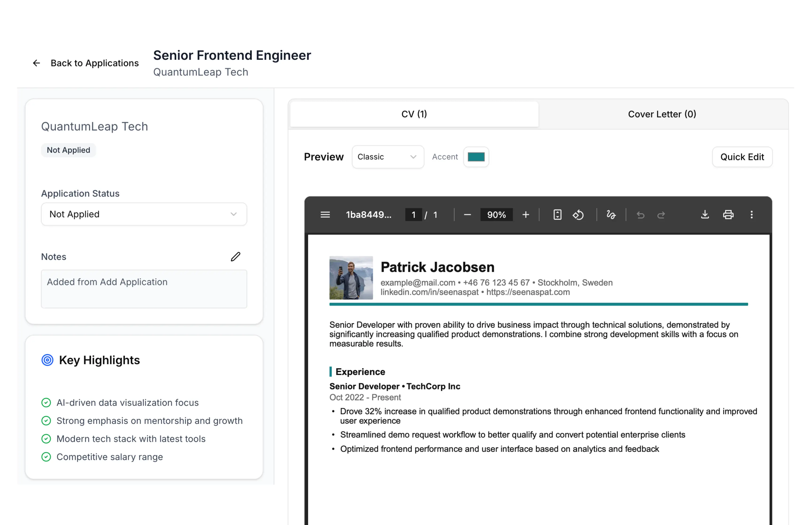
Task: Select the CV (1) tab
Action: 414,114
